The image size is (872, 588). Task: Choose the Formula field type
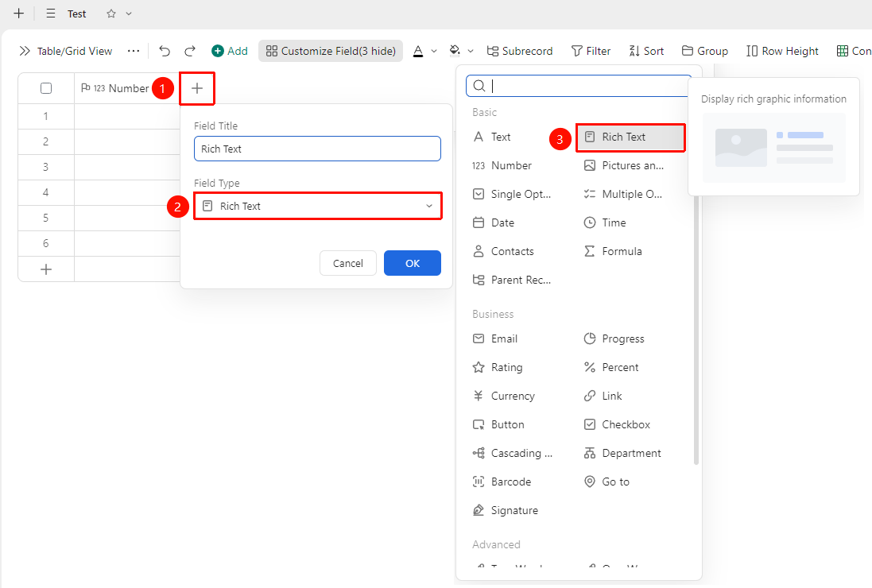tap(613, 251)
